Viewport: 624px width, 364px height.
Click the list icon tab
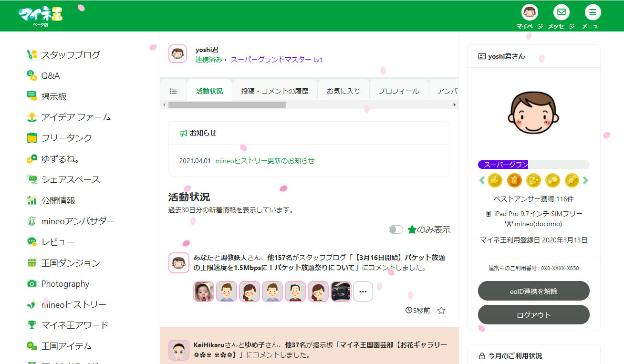[x=174, y=91]
